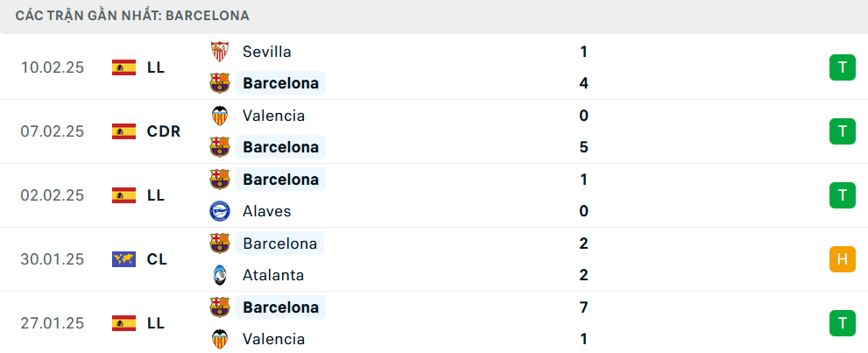This screenshot has height=353, width=868.
Task: Open the Sevilla team link
Action: (x=267, y=52)
